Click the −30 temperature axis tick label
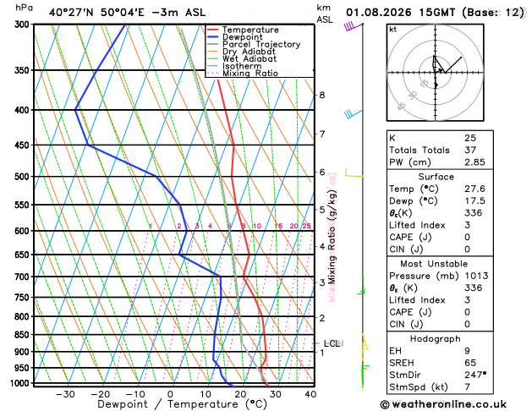 pyautogui.click(x=65, y=394)
